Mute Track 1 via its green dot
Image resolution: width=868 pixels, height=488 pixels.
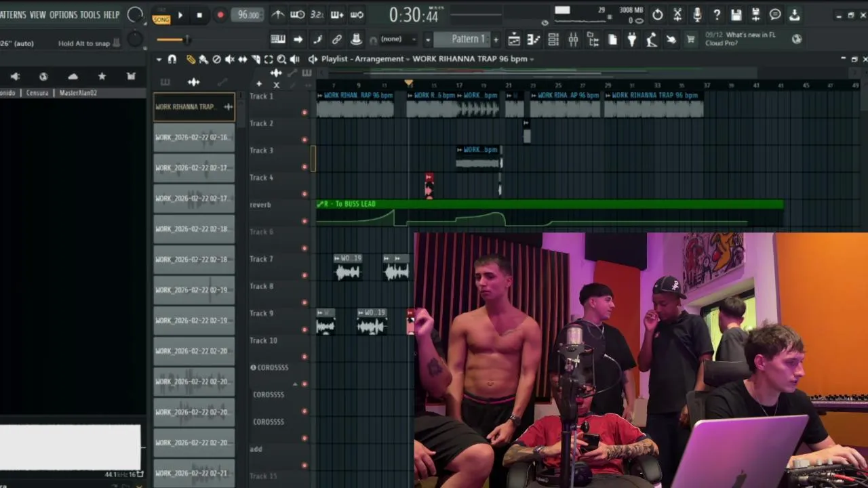click(x=304, y=113)
